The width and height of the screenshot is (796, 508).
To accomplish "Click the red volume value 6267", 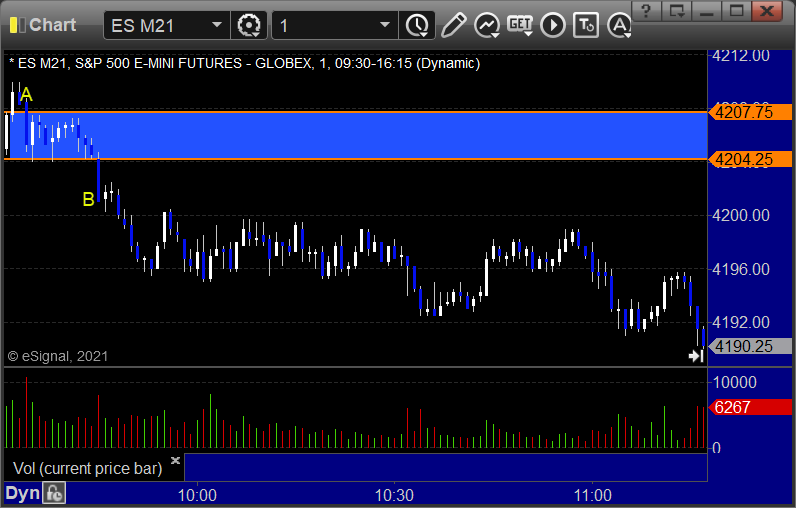I will (750, 407).
